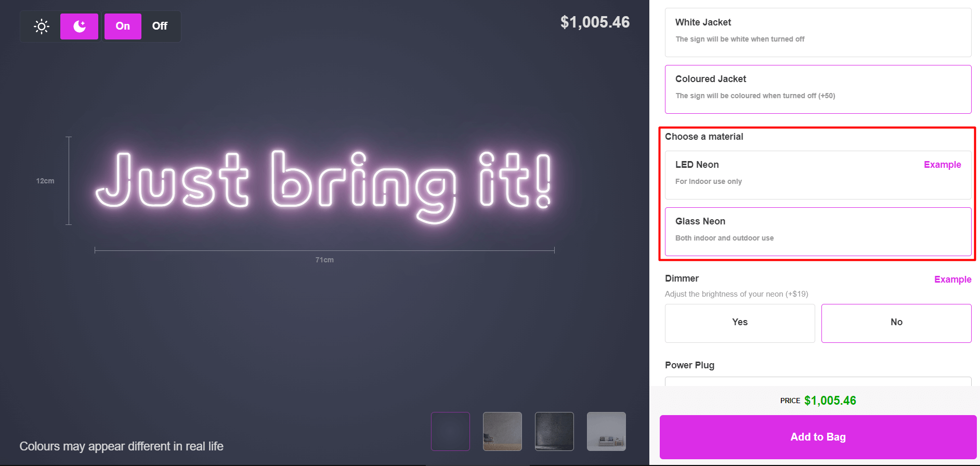Turn the neon sign On
This screenshot has width=980, height=466.
[x=123, y=26]
